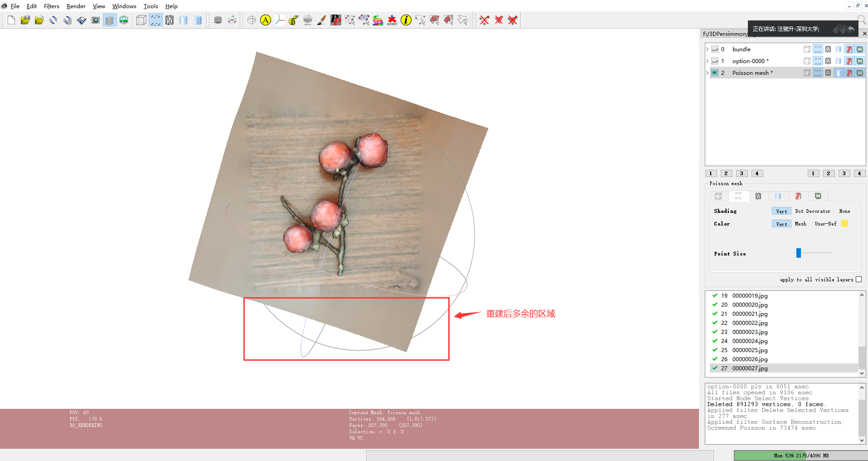The height and width of the screenshot is (461, 868).
Task: Reload the current mesh
Action: pyautogui.click(x=53, y=20)
